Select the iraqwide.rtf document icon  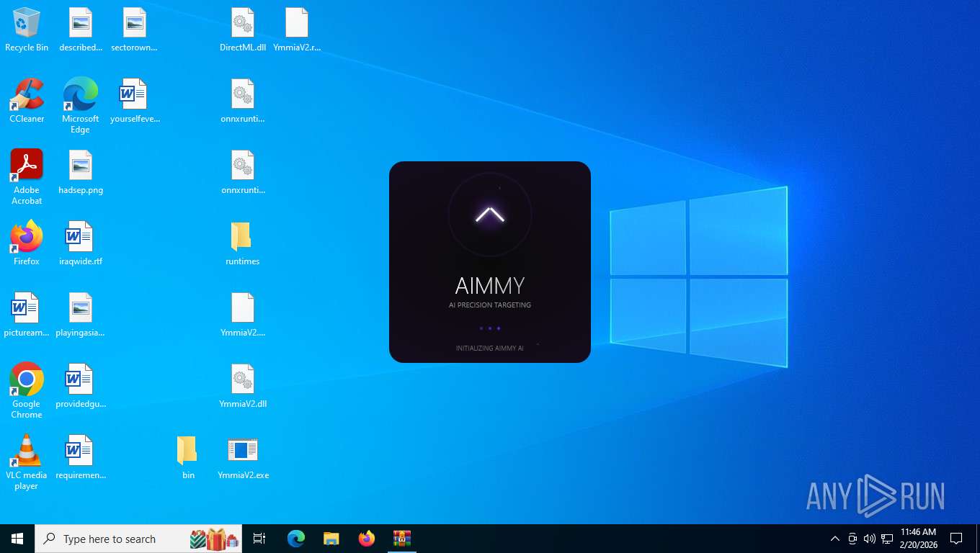81,243
